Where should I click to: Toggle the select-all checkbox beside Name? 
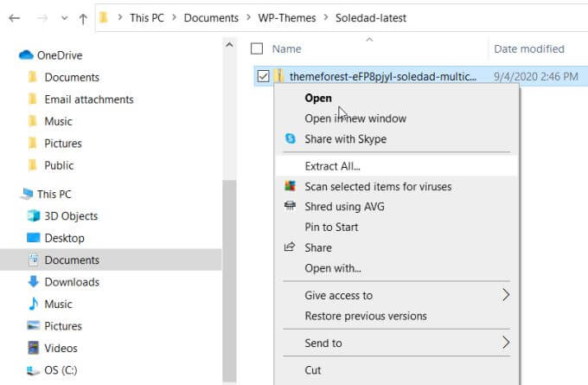pos(256,49)
